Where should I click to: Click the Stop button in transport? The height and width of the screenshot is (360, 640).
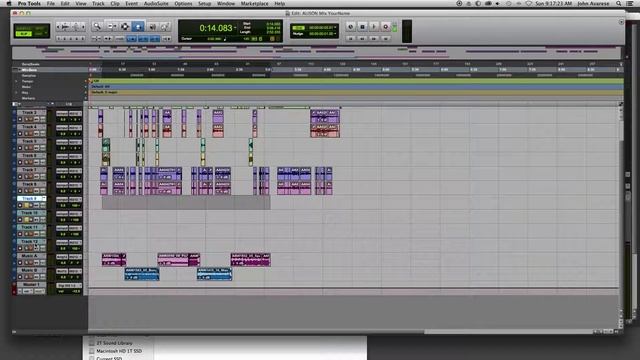pos(362,27)
